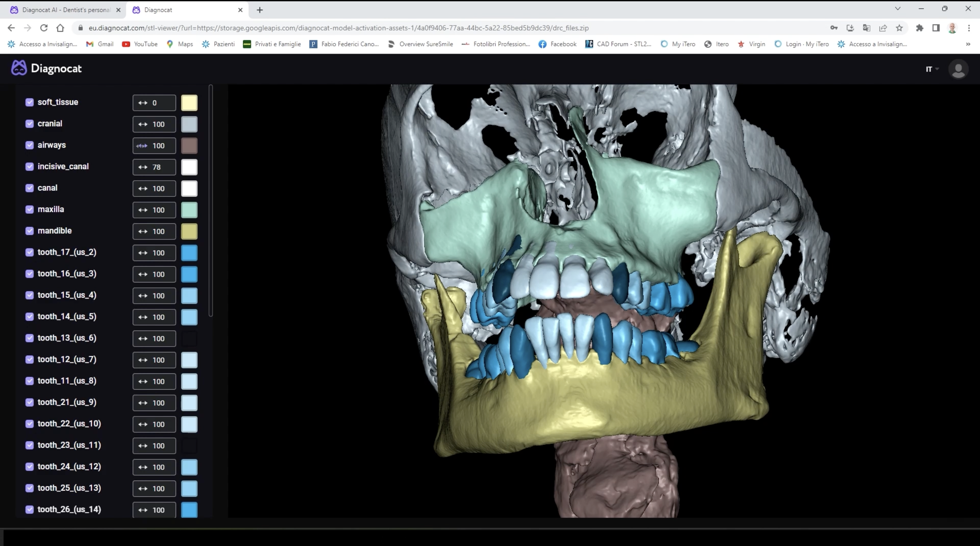Click the Diagnocat logo icon

tap(19, 68)
